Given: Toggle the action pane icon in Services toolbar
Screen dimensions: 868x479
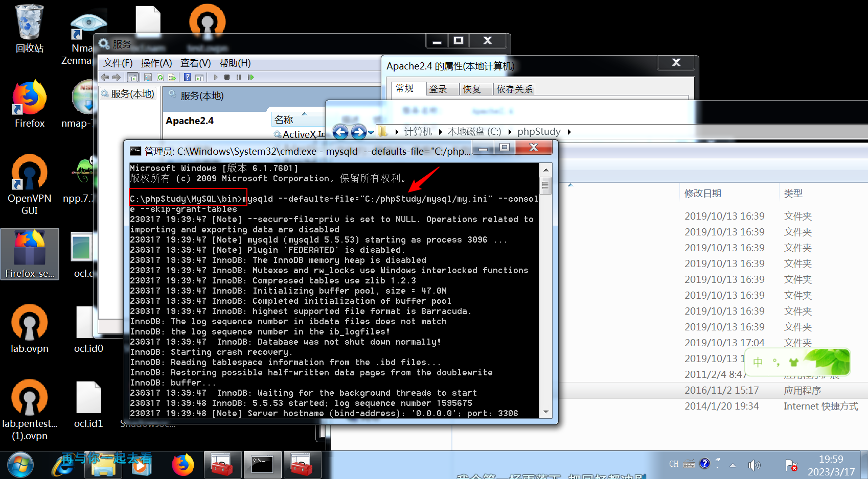Looking at the screenshot, I should [199, 77].
